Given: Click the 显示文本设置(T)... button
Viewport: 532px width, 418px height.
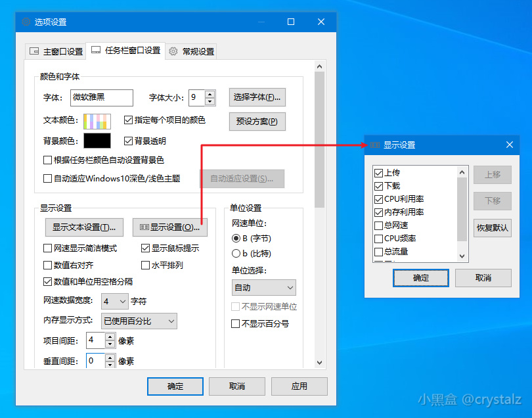Looking at the screenshot, I should point(84,227).
